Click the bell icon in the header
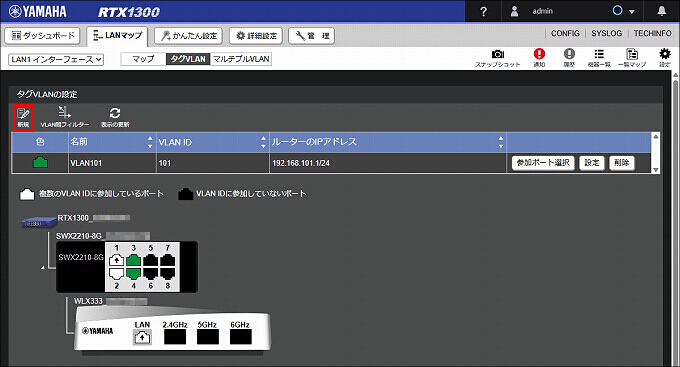680x367 pixels. pos(661,11)
